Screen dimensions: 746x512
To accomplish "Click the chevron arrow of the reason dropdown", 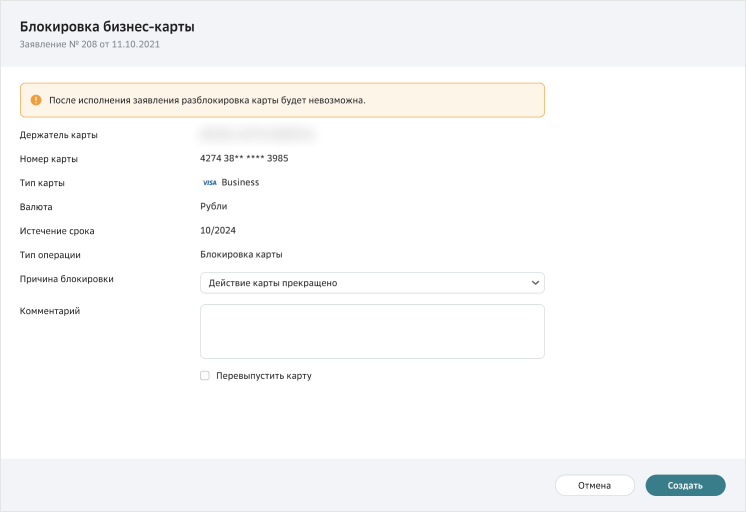I will (x=535, y=283).
